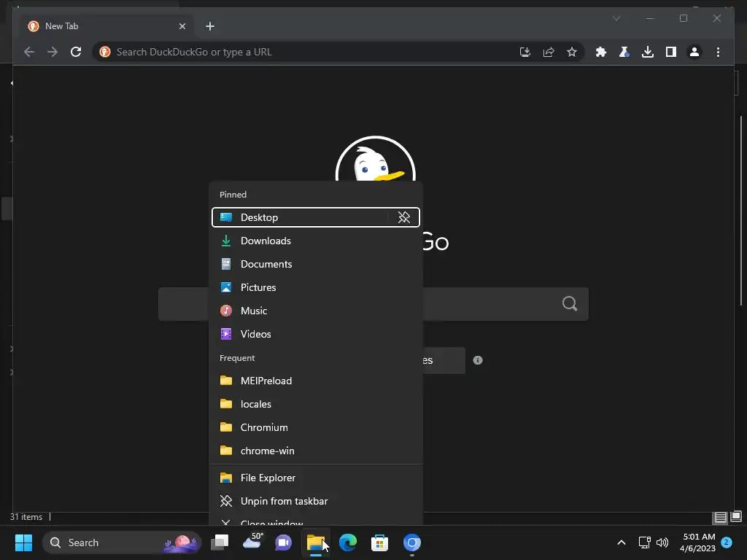Launch File Explorer from jump list
This screenshot has width=747, height=560.
coord(315,478)
